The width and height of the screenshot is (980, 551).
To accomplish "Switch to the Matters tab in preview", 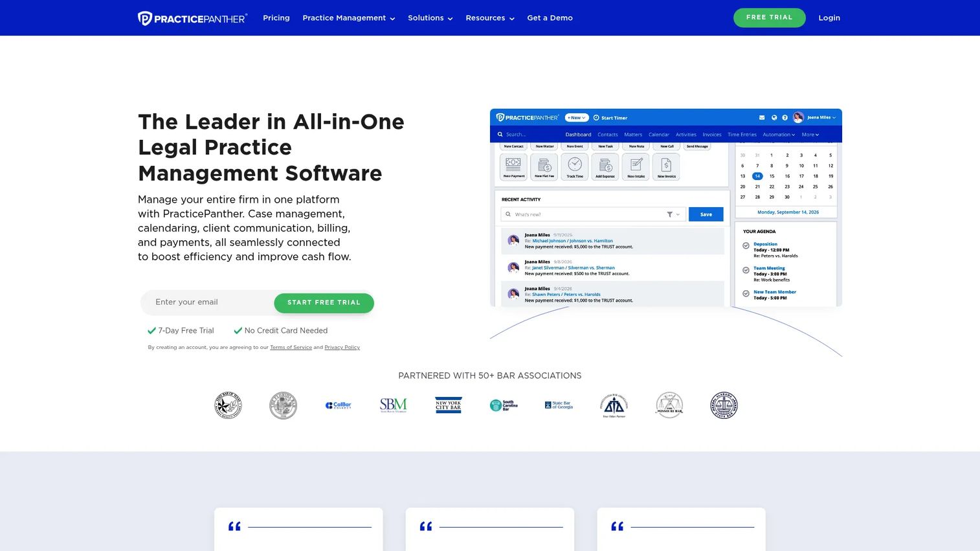I will coord(633,135).
